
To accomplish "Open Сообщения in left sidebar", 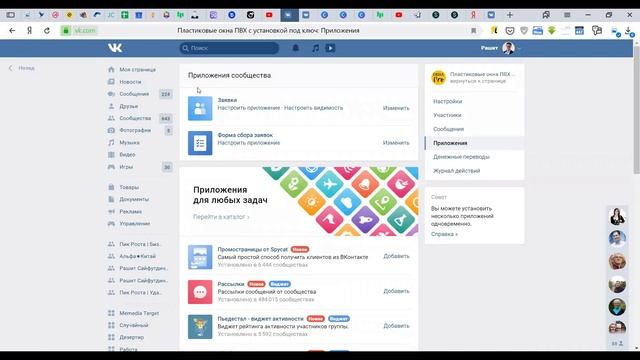I will click(x=134, y=94).
